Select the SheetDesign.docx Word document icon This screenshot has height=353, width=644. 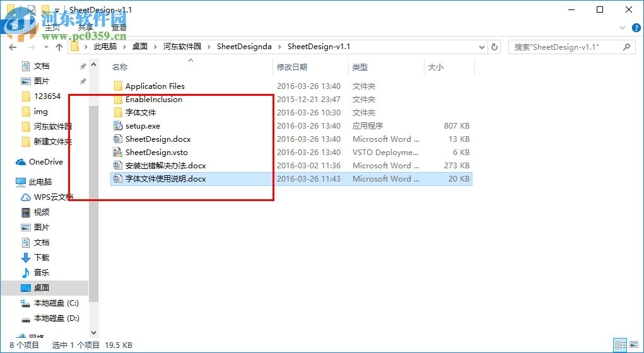(x=118, y=139)
